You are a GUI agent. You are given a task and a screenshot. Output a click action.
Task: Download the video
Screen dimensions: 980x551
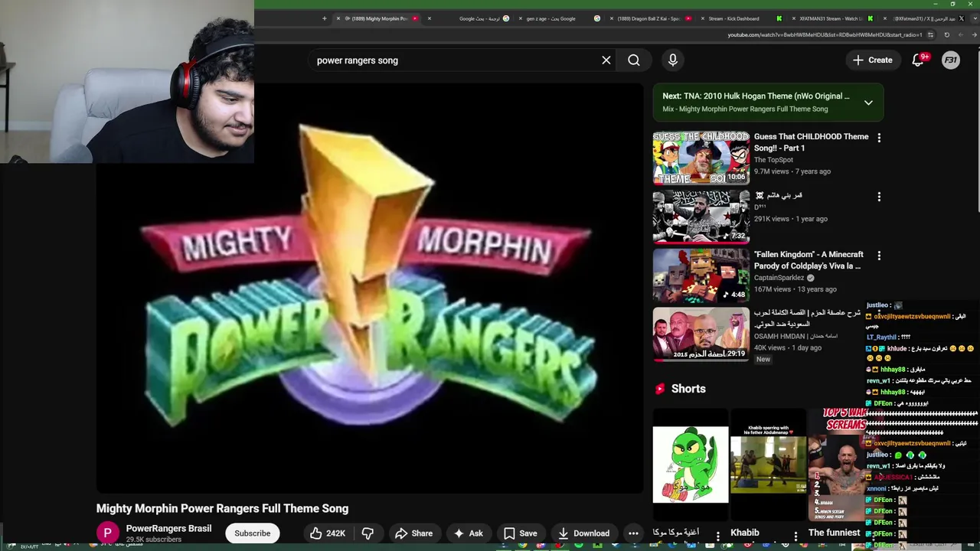583,533
